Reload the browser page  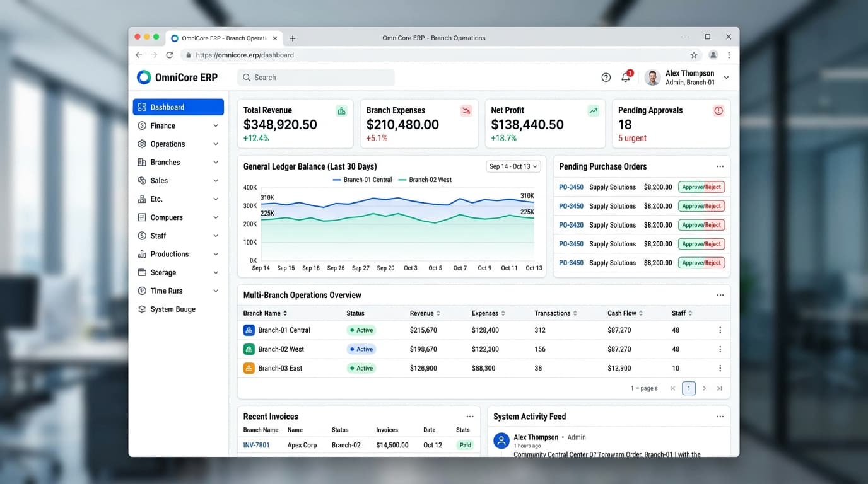[x=169, y=55]
